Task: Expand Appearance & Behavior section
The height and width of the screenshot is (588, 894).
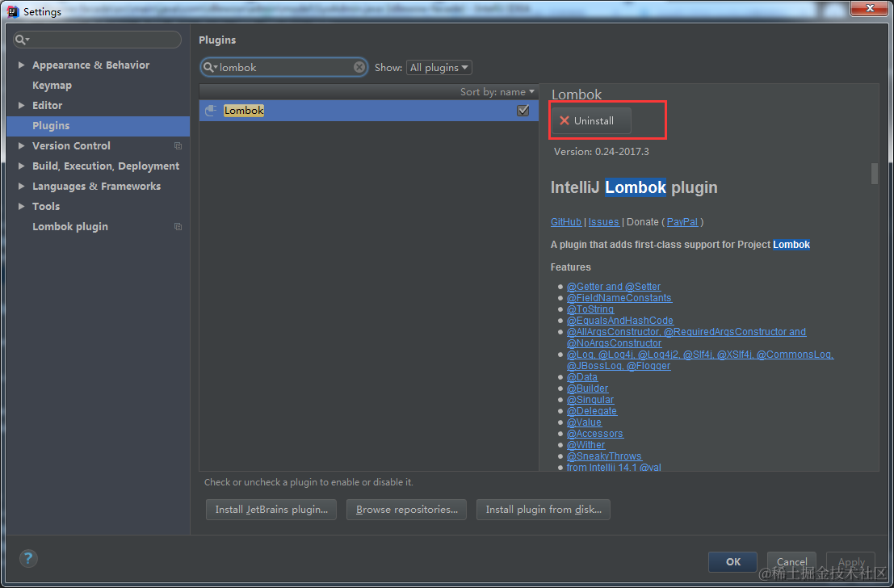Action: 21,65
